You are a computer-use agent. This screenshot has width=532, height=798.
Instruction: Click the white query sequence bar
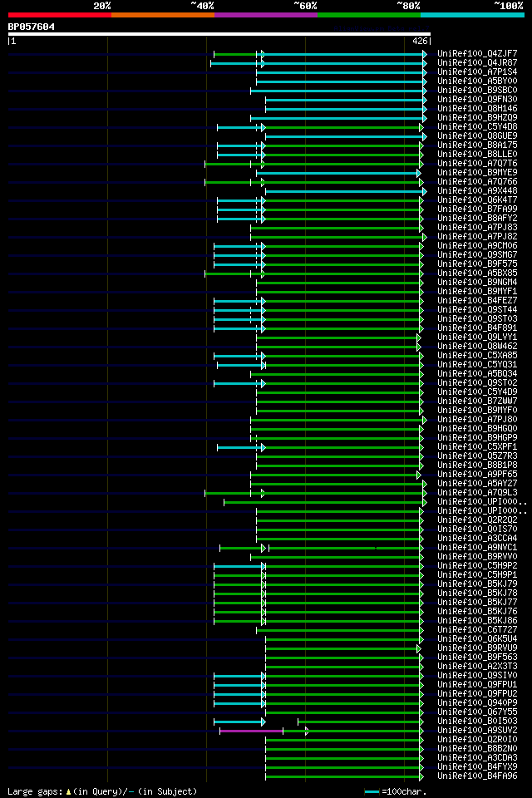tap(219, 34)
